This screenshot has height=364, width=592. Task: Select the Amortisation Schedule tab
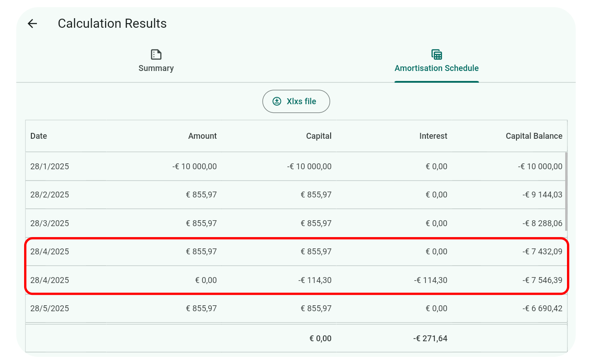point(436,61)
